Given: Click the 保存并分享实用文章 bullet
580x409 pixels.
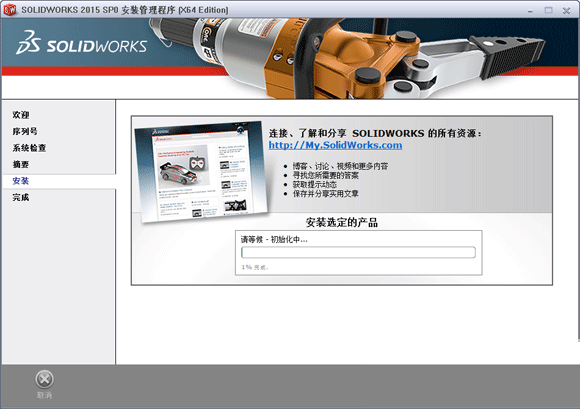Looking at the screenshot, I should [x=326, y=193].
